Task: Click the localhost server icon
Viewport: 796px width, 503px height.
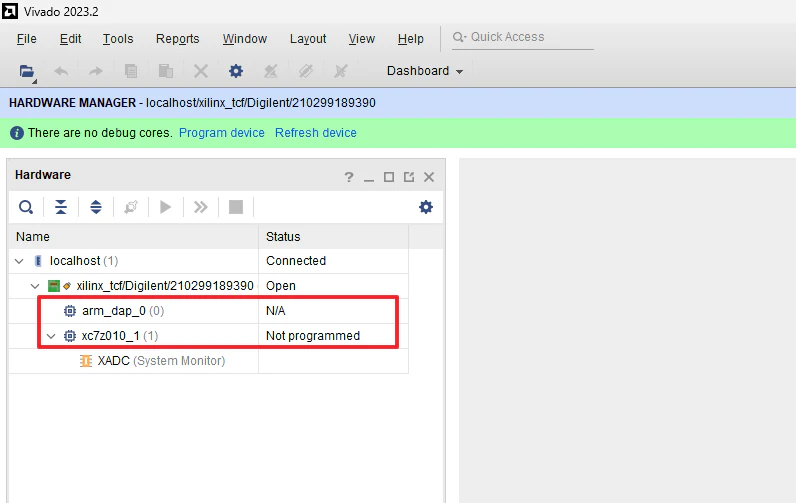Action: 38,261
